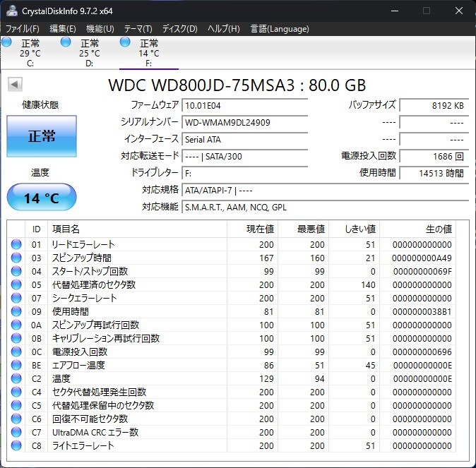Click the 14 °C temperature button
This screenshot has width=476, height=468.
[42, 198]
